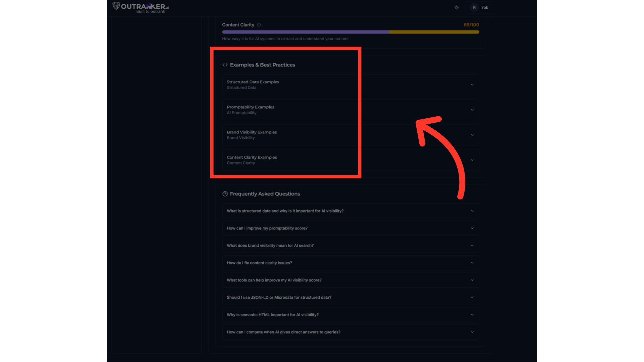This screenshot has height=362, width=644.
Task: Click the Content Clarity info icon
Action: [x=259, y=25]
